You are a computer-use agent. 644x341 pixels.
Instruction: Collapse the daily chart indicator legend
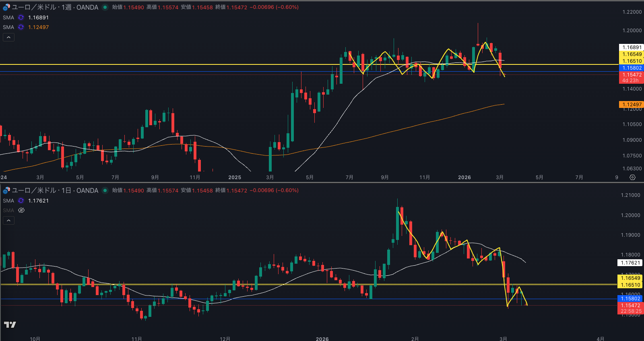[x=8, y=221]
